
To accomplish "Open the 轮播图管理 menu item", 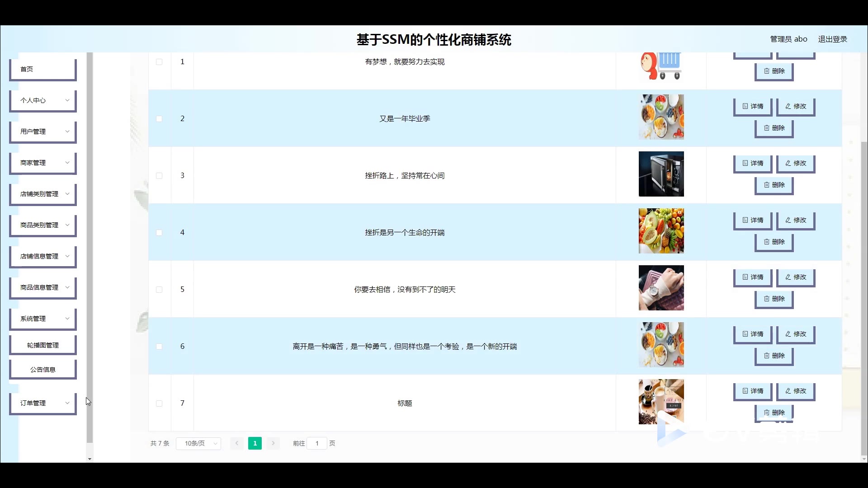I will (43, 345).
